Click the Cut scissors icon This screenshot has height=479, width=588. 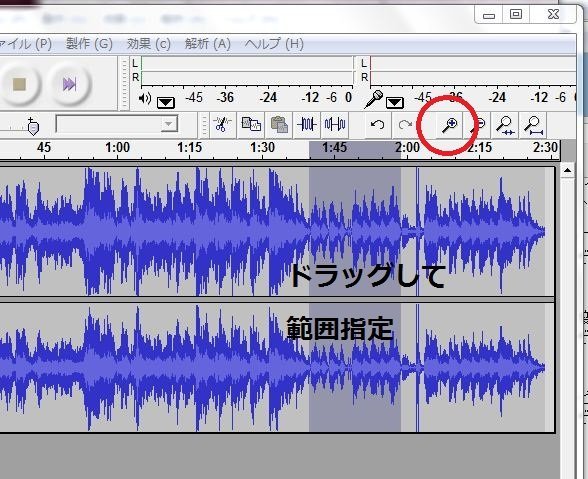click(x=223, y=125)
